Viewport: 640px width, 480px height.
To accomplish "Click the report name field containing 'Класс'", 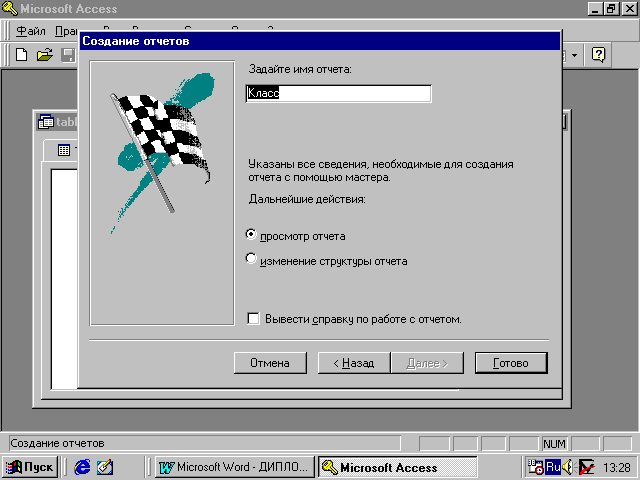I will point(338,93).
